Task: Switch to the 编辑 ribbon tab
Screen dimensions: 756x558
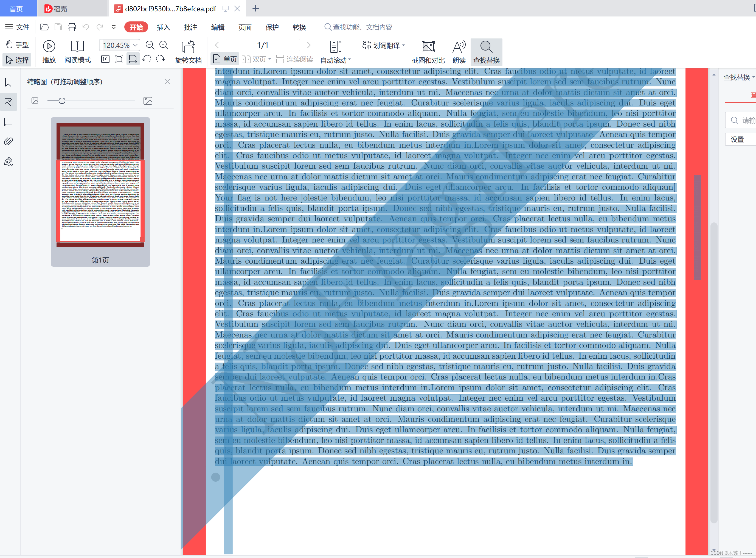Action: tap(218, 27)
